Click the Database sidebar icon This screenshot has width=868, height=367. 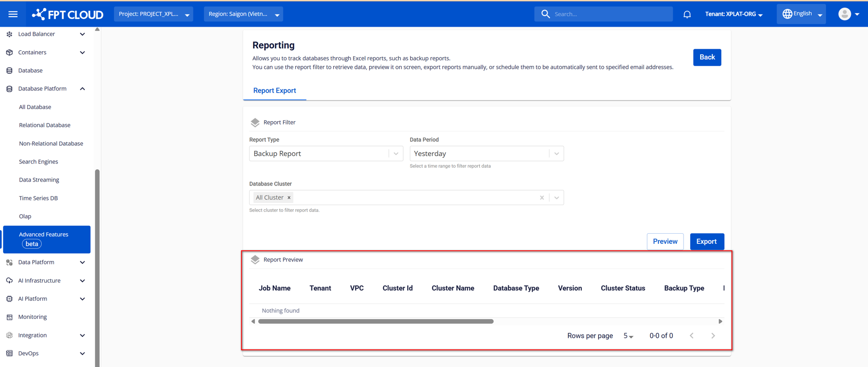10,70
